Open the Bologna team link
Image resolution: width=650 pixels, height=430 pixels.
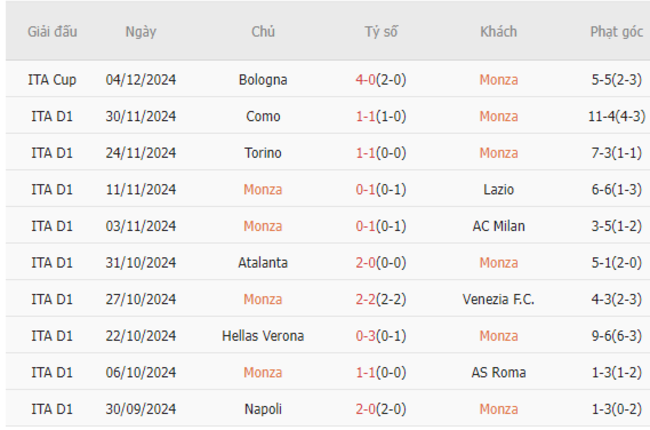[x=263, y=80]
